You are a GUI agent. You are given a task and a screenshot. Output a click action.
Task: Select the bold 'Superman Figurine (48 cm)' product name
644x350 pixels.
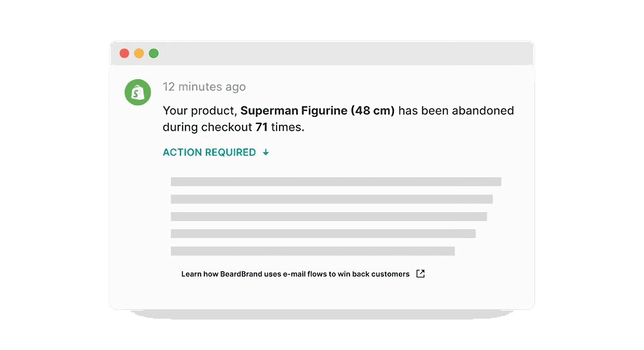tap(318, 111)
